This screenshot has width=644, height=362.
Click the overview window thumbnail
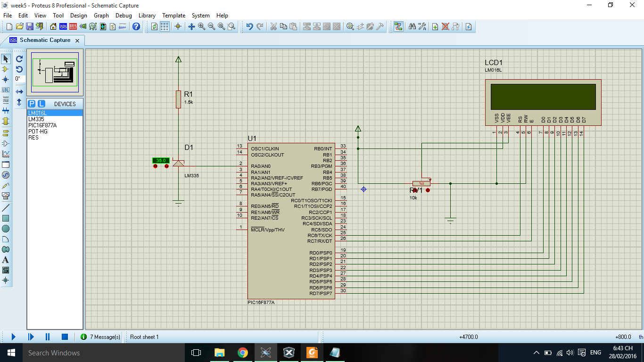point(55,73)
